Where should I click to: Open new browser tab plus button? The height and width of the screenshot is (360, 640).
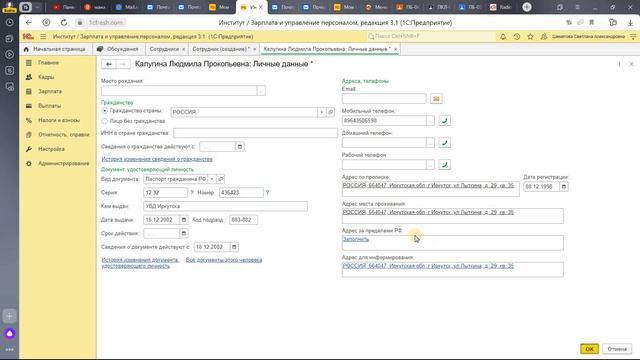click(x=527, y=7)
